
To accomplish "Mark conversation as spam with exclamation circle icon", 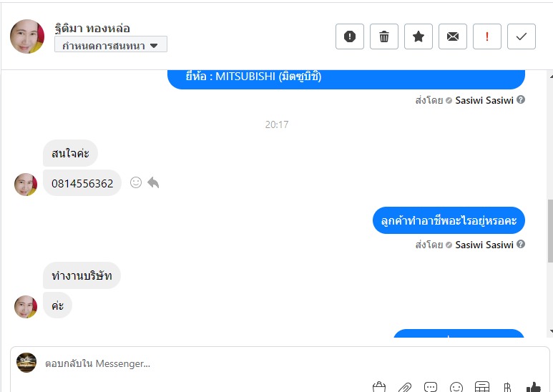I will (350, 36).
